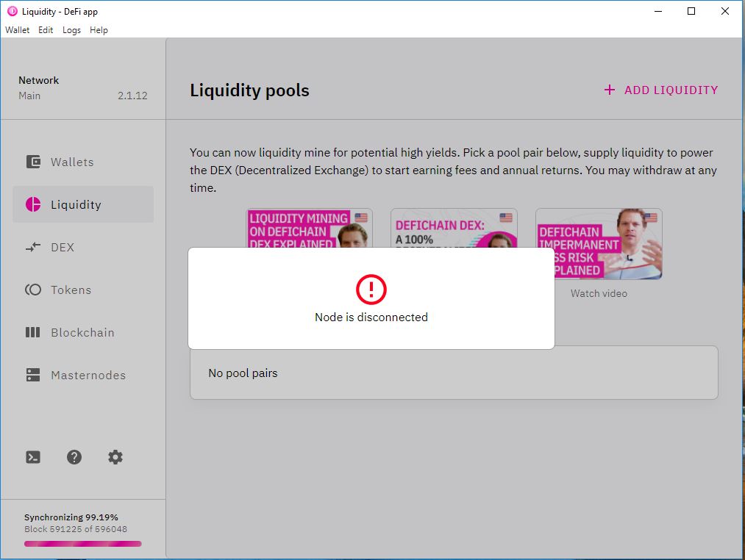
Task: Click the Watch video link
Action: 599,293
